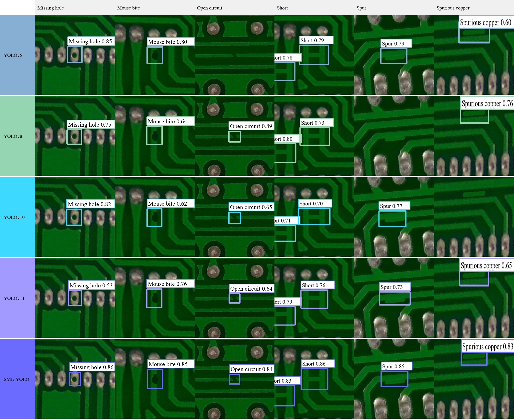The height and width of the screenshot is (420, 514).
Task: Click the Open circuit column header
Action: pos(210,8)
